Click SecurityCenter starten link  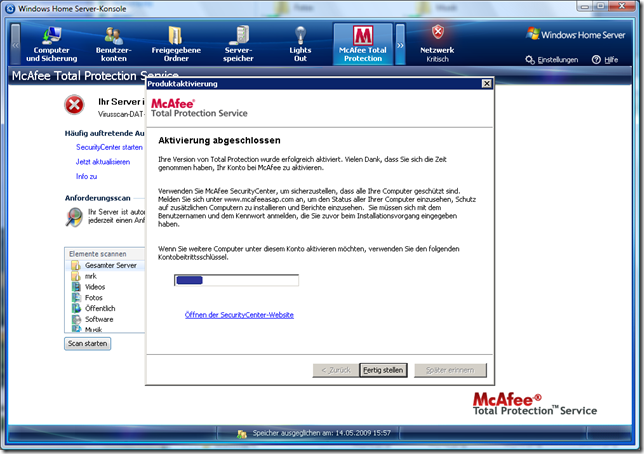(x=109, y=147)
